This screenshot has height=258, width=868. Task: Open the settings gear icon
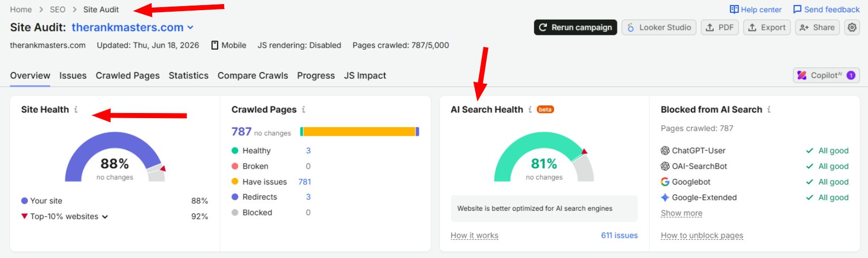point(852,27)
